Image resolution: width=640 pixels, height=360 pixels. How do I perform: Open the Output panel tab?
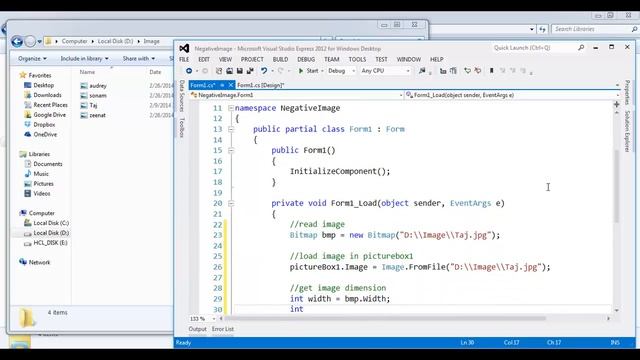click(x=198, y=329)
